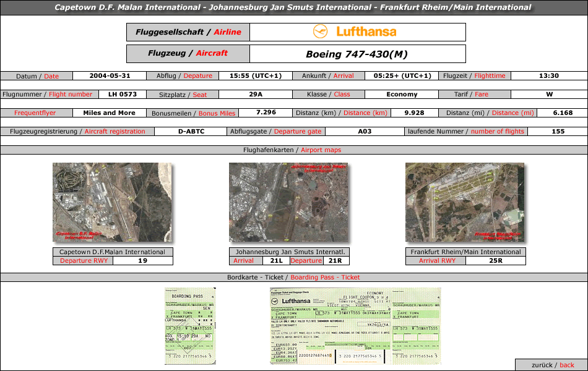
Task: Select Johannesburg arrival runway 21L
Action: click(277, 261)
